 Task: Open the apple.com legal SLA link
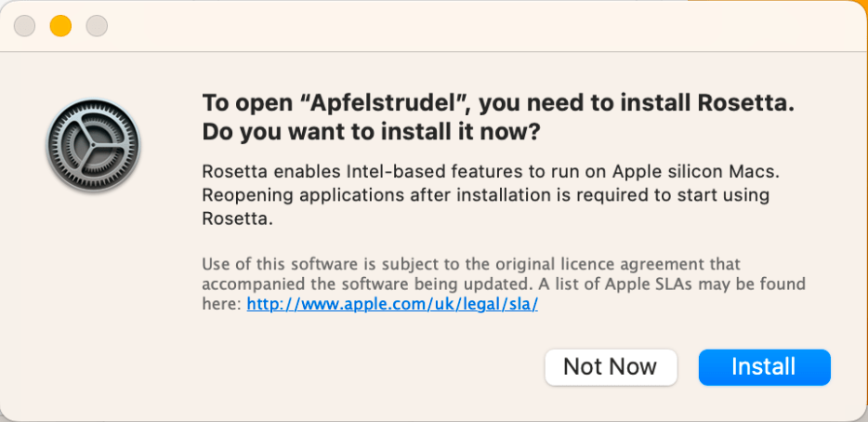392,304
